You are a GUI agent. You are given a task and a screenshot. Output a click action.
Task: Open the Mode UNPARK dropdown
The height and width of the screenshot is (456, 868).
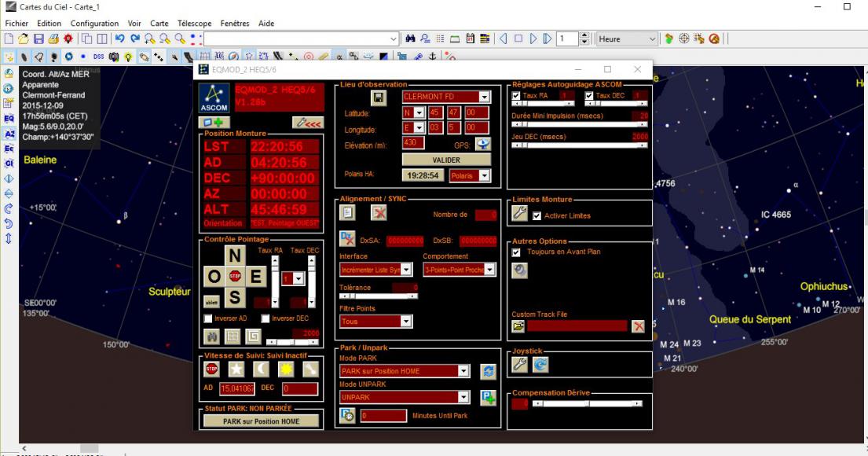pos(463,397)
